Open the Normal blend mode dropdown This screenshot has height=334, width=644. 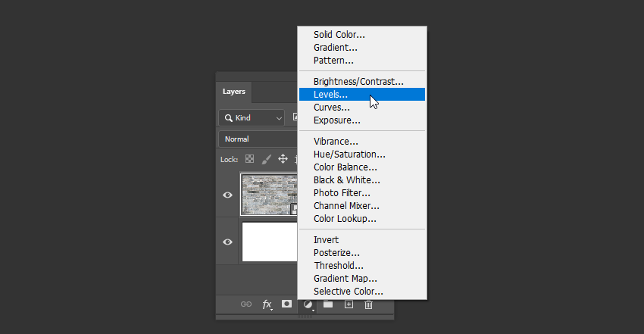tap(258, 139)
